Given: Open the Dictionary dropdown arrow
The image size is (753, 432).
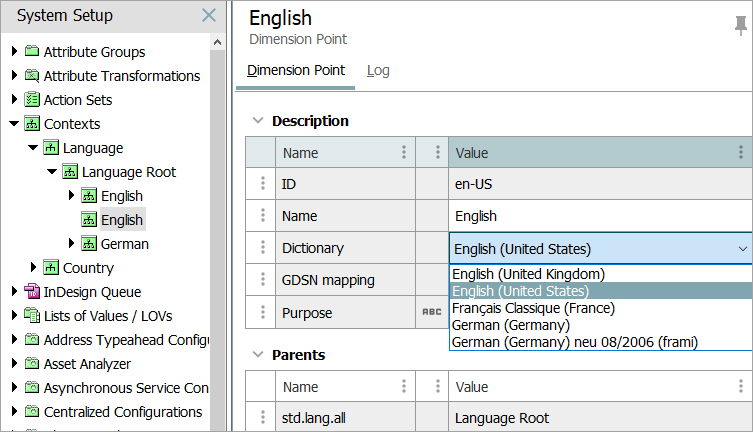Looking at the screenshot, I should pos(741,249).
